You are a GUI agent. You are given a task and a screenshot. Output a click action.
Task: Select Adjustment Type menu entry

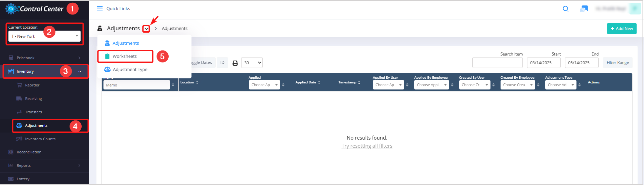tap(130, 69)
